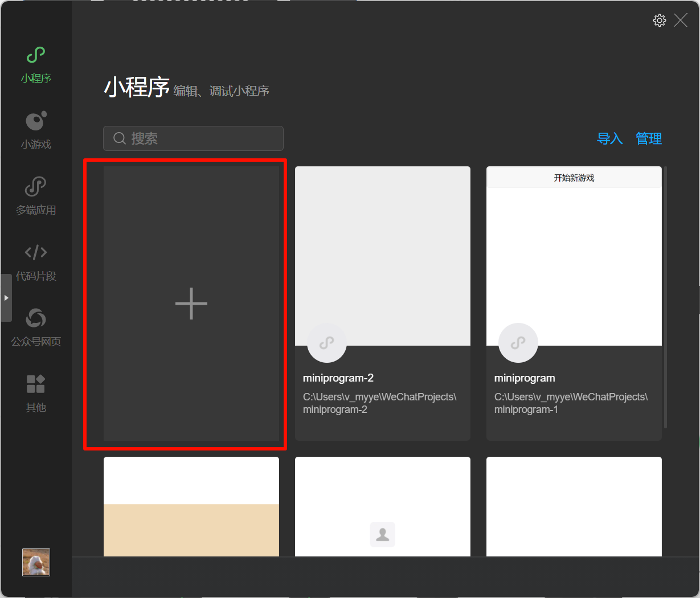Open the 其他 (Other) project section
Screen dimensions: 700x598
pos(36,393)
